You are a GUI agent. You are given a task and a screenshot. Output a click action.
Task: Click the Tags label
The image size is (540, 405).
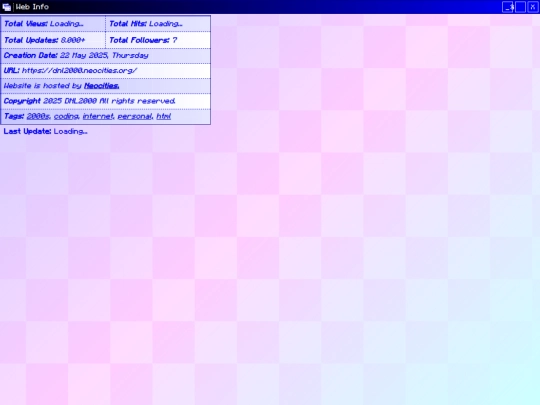coord(14,116)
